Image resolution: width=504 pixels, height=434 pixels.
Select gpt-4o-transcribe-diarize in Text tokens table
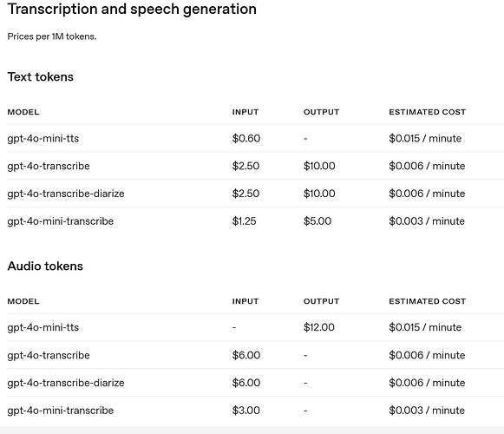coord(66,194)
